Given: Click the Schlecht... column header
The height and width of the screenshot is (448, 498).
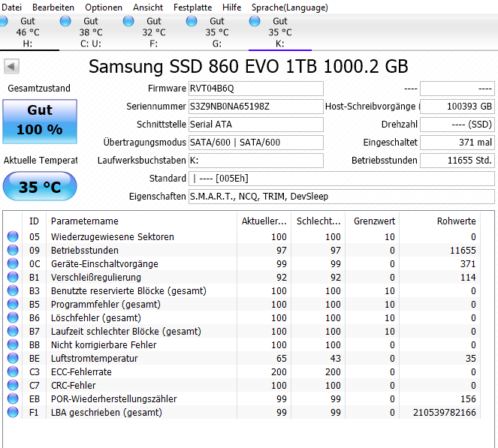Looking at the screenshot, I should (x=318, y=221).
